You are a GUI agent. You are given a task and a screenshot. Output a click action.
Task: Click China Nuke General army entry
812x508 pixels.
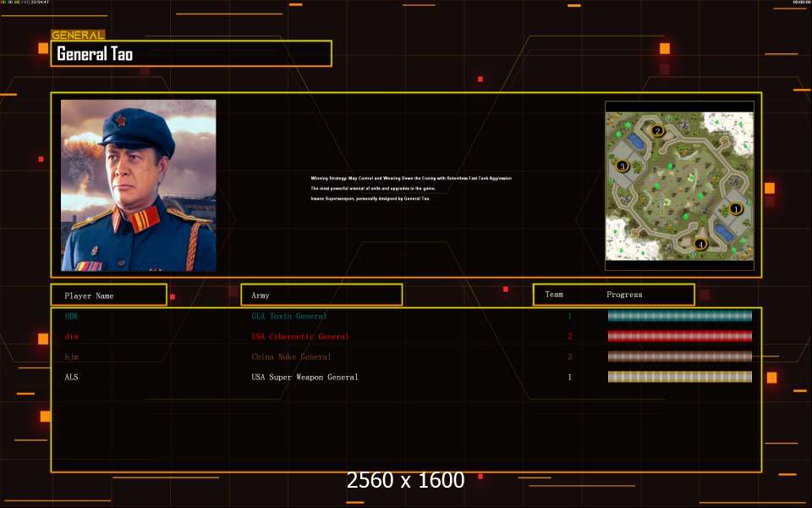[291, 356]
